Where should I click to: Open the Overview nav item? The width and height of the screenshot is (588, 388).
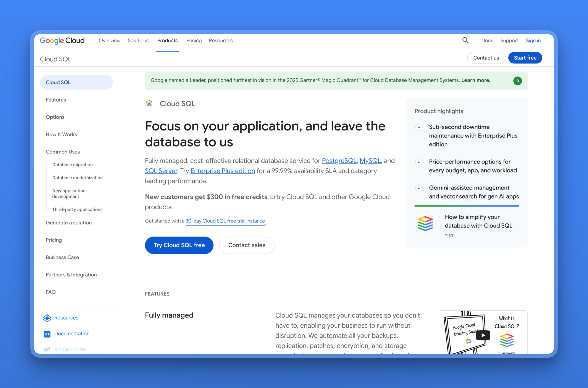click(x=110, y=40)
